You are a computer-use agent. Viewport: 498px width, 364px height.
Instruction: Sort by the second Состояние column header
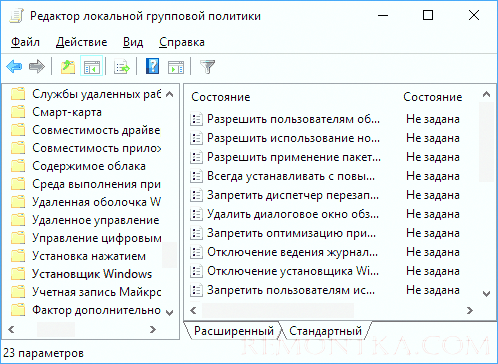pos(433,97)
